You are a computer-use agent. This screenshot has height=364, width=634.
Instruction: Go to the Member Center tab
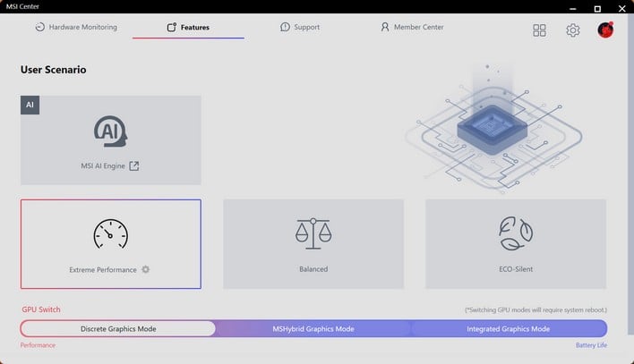412,27
